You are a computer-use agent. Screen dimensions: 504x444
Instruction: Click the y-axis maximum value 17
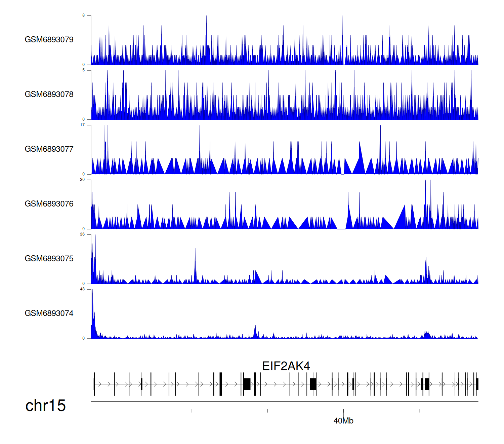[x=82, y=125]
